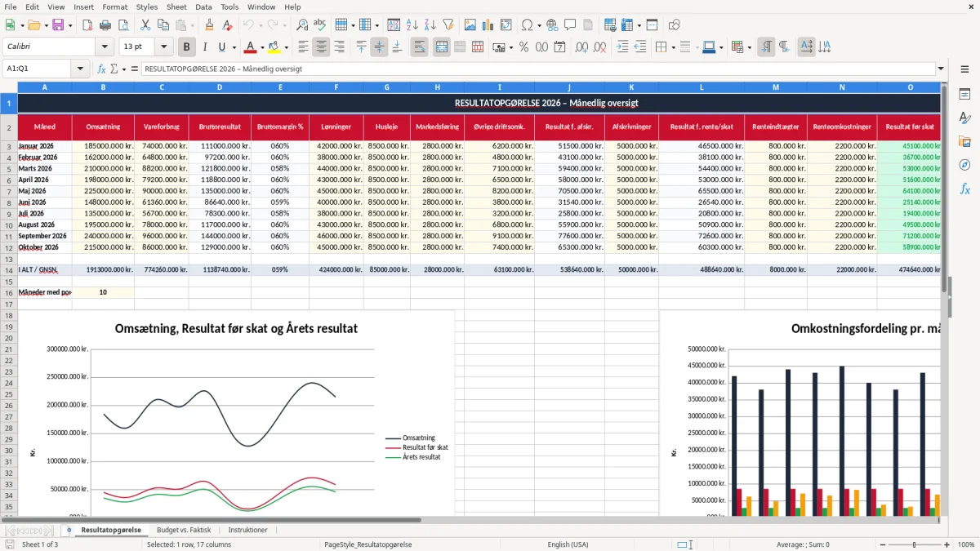This screenshot has height=551, width=980.
Task: Click the Print icon
Action: [105, 25]
